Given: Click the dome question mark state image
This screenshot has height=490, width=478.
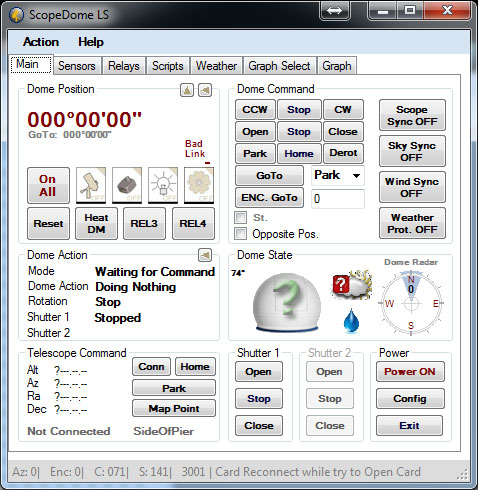Looking at the screenshot, I should [287, 302].
